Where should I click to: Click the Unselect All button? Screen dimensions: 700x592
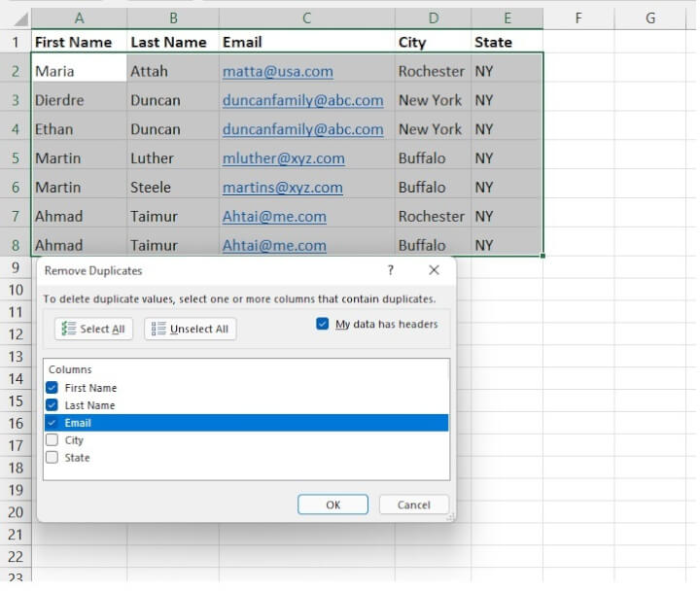[191, 329]
